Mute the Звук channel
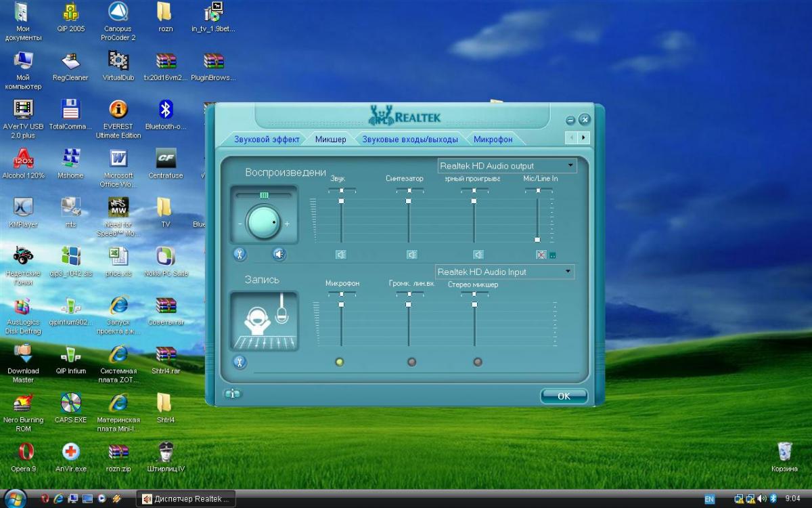The width and height of the screenshot is (812, 508). [341, 255]
